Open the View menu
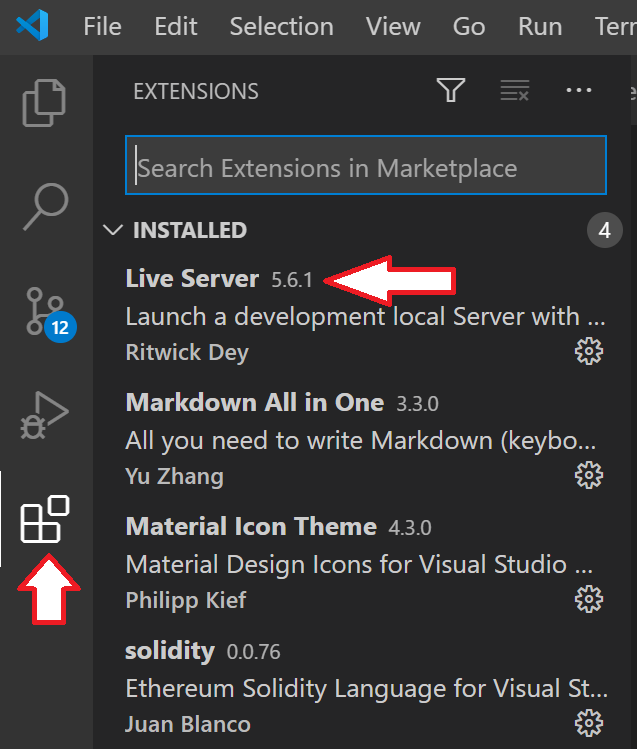637x749 pixels. pos(393,26)
